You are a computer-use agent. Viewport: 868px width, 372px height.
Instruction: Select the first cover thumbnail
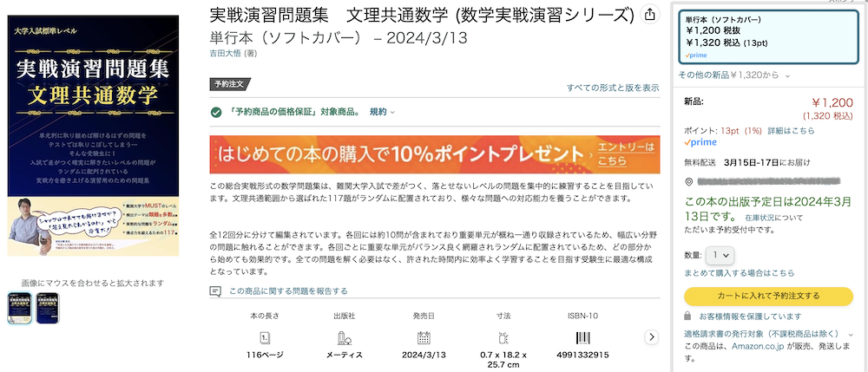click(x=19, y=308)
